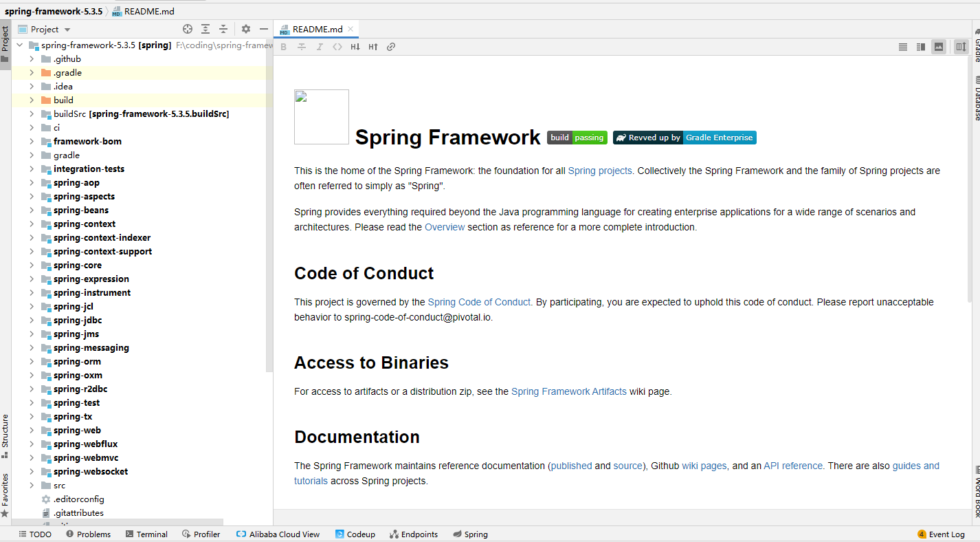
Task: Toggle auto-scroll preview button
Action: click(961, 47)
